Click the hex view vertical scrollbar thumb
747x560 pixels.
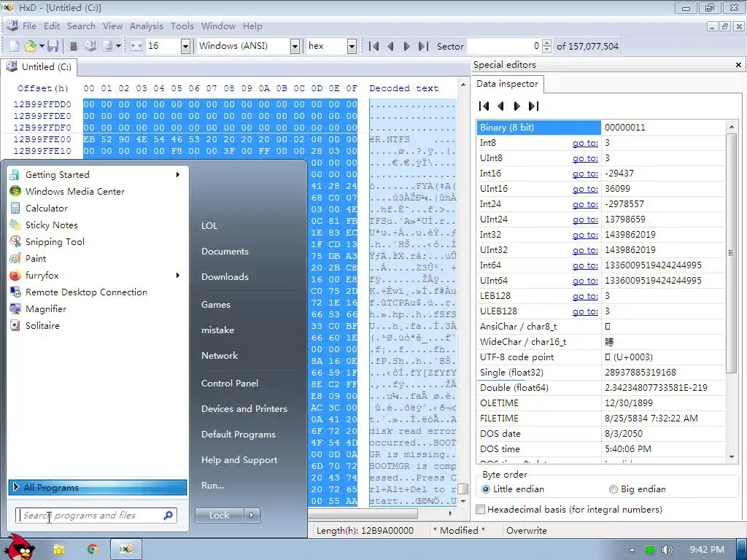click(462, 489)
